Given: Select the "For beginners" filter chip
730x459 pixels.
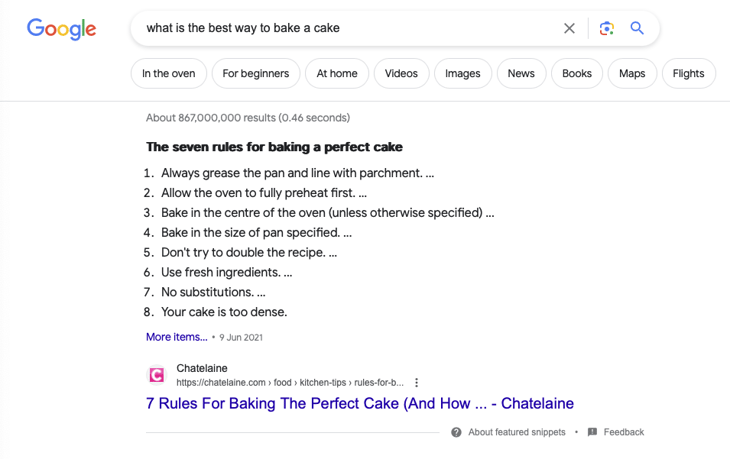Looking at the screenshot, I should pos(256,74).
